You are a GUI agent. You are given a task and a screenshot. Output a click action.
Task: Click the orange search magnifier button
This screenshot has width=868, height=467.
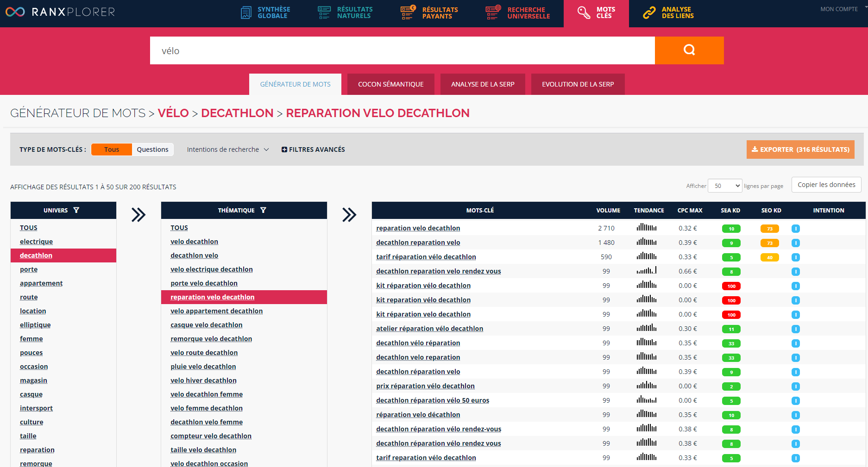tap(689, 50)
